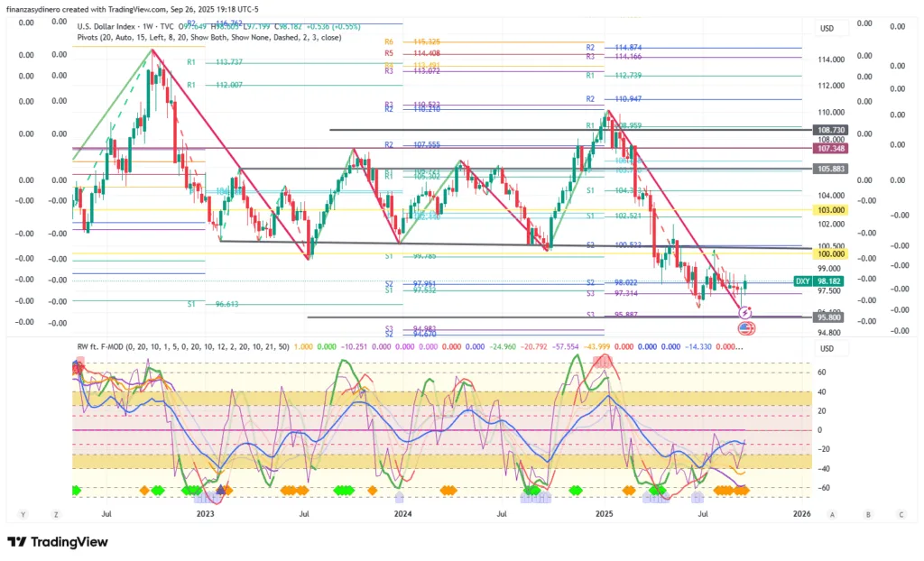Select the yellow 103.000 price level label
Screen dimensions: 924x561
pyautogui.click(x=831, y=209)
